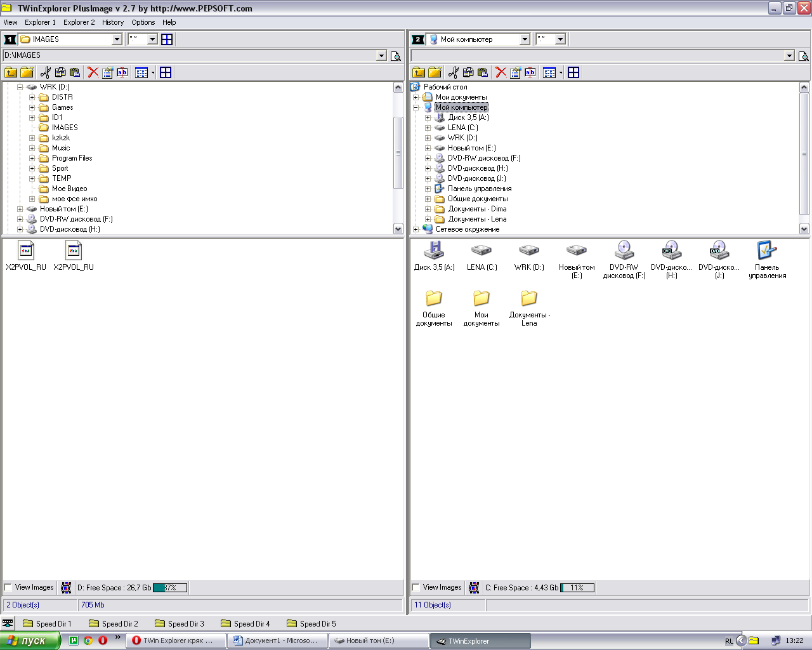Enable View Images checkbox in Explorer 1
This screenshot has width=812, height=650.
point(8,587)
